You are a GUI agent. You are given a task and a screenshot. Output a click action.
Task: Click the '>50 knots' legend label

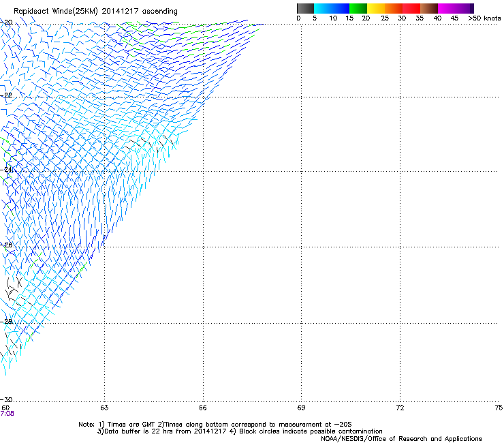(484, 18)
